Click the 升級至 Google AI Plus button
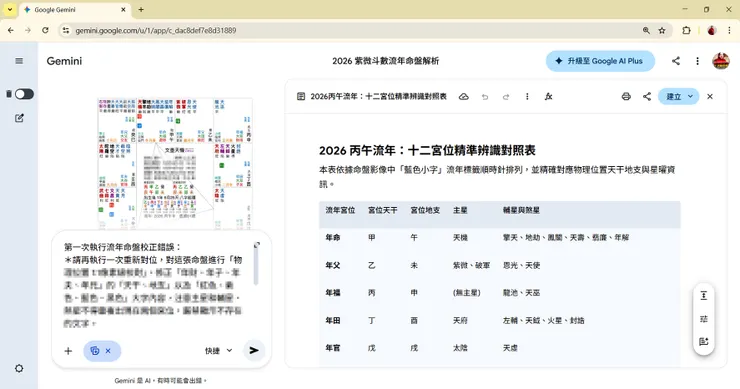Screen dimensions: 740x389 [x=600, y=61]
